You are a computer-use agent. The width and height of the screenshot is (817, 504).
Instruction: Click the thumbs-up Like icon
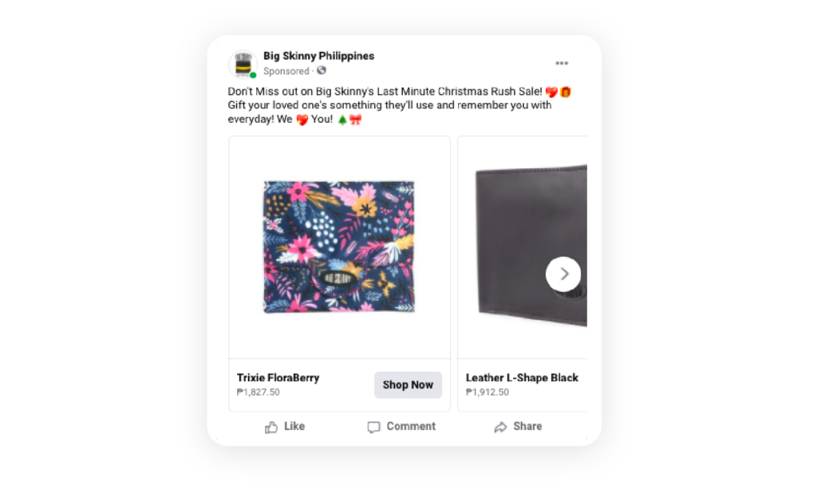[x=271, y=427]
